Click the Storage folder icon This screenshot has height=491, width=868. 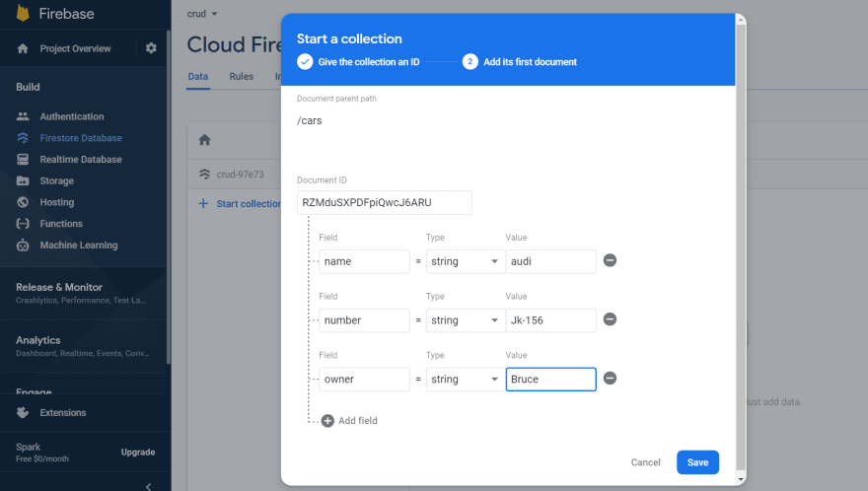23,180
